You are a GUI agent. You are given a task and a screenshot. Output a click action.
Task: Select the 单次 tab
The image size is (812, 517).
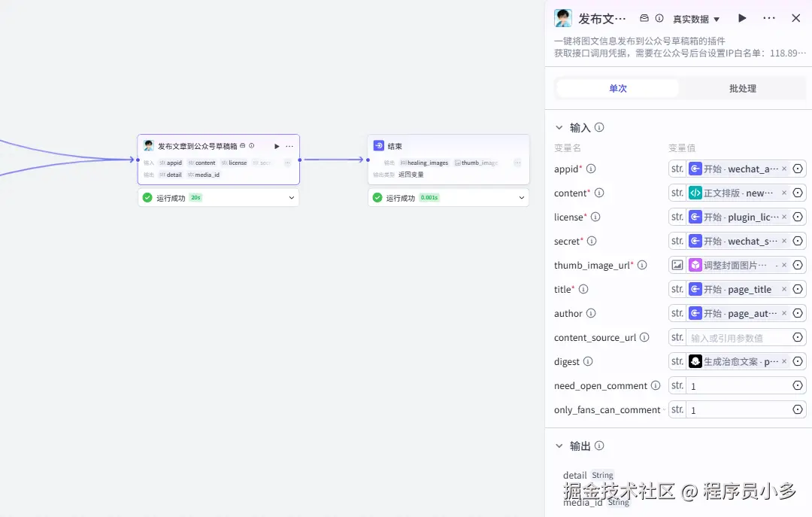(x=618, y=88)
